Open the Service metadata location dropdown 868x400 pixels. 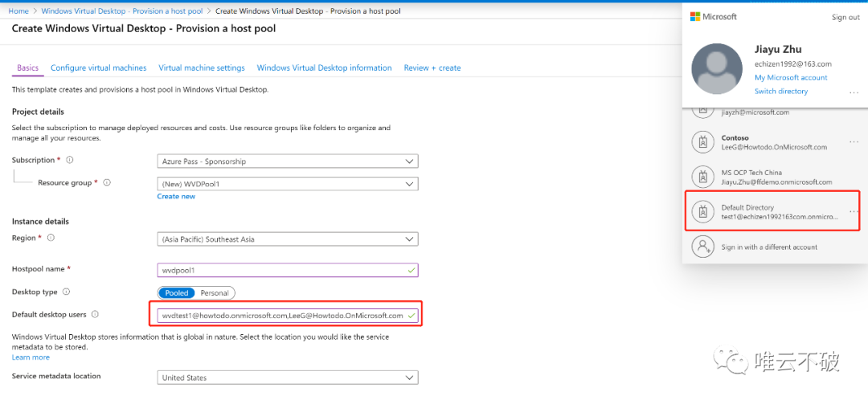[288, 378]
